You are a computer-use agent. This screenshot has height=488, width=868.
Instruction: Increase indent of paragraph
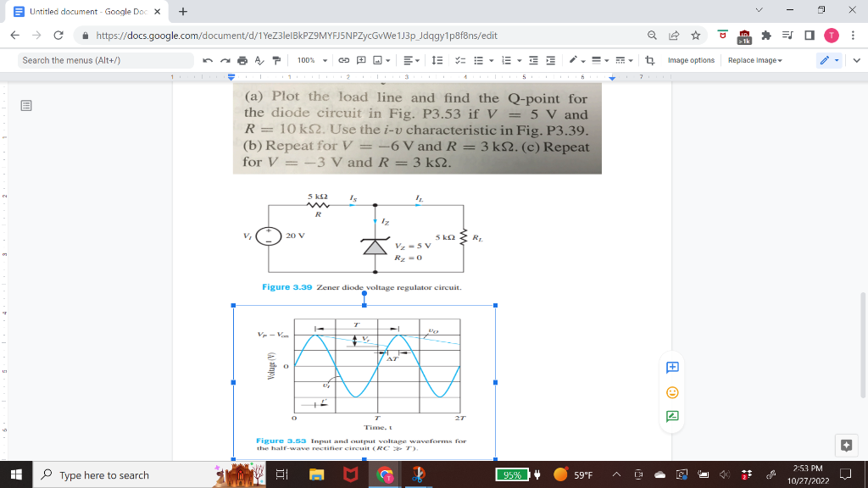coord(551,60)
